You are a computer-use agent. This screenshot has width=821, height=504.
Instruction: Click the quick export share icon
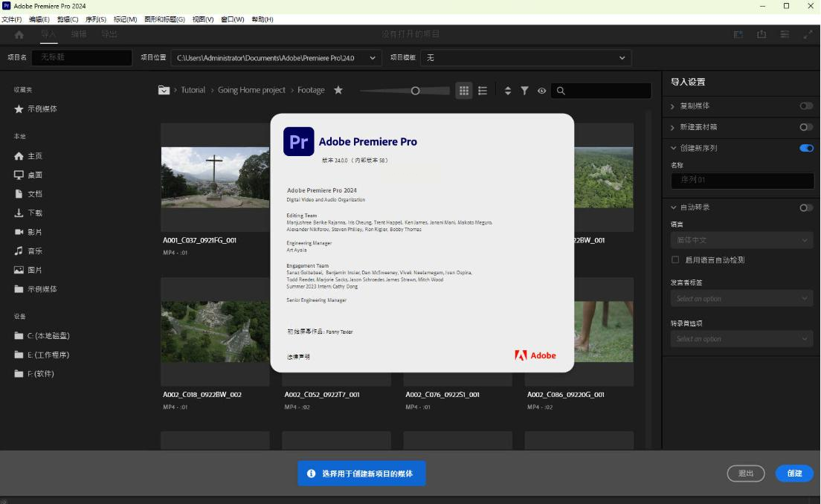point(762,34)
